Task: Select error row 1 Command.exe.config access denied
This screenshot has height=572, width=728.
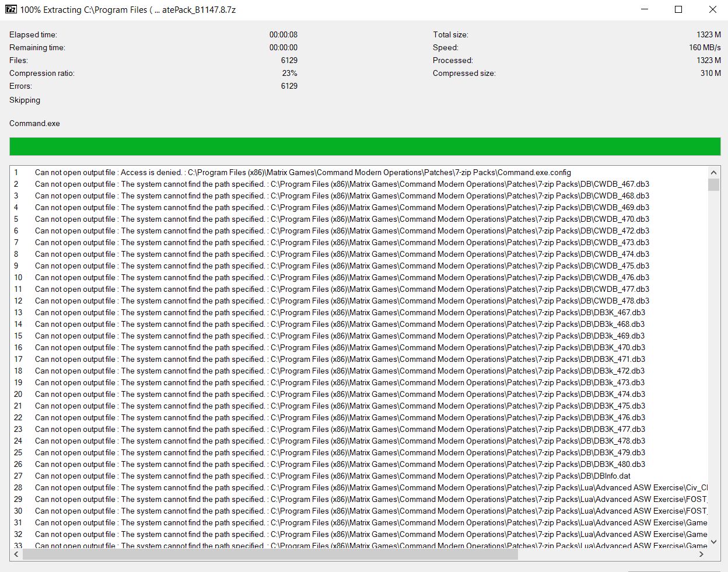Action: 359,172
